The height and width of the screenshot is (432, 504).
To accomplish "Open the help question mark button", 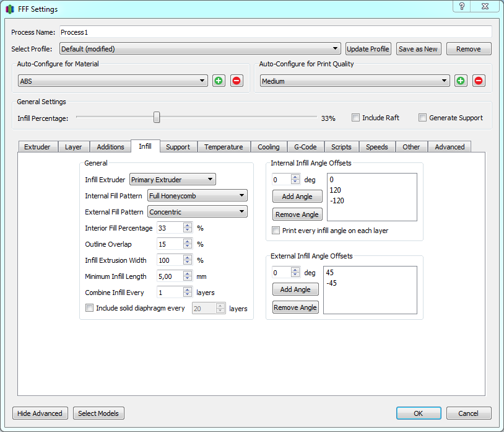I will [461, 6].
